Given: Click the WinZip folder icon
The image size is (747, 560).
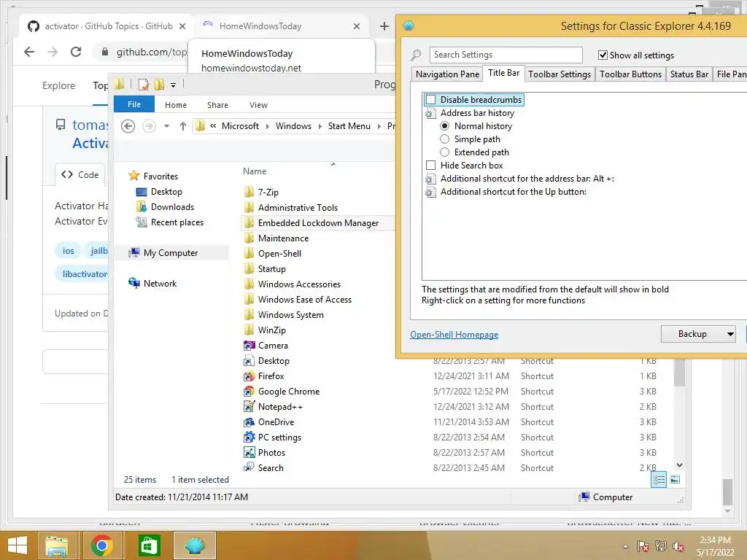Looking at the screenshot, I should [249, 330].
